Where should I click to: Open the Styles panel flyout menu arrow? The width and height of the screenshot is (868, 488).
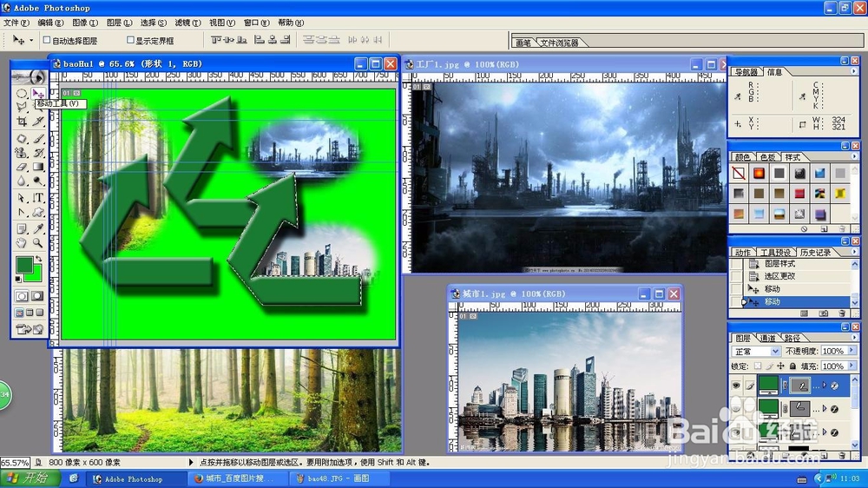click(853, 157)
